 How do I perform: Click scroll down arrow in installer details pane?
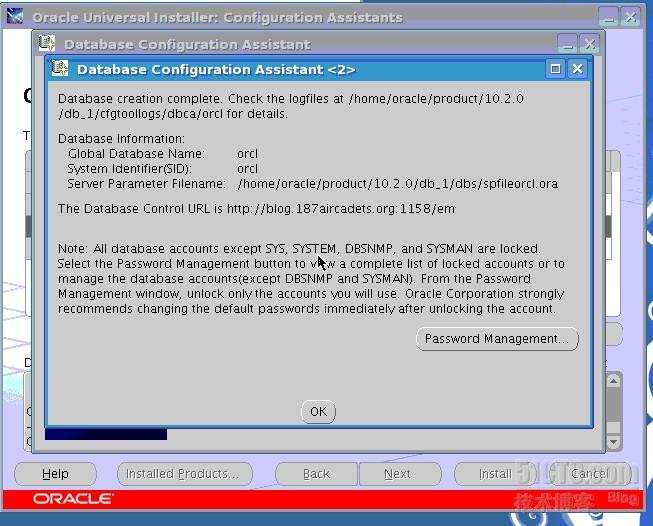pos(613,441)
